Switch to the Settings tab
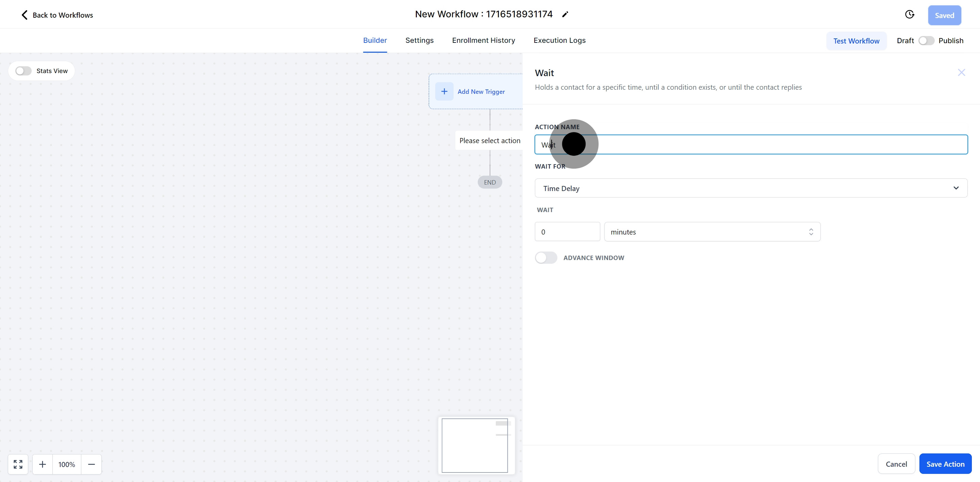The width and height of the screenshot is (980, 482). [x=419, y=40]
